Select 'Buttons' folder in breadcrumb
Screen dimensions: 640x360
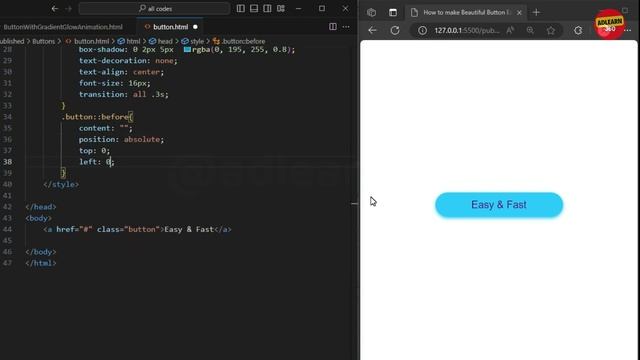pyautogui.click(x=43, y=41)
